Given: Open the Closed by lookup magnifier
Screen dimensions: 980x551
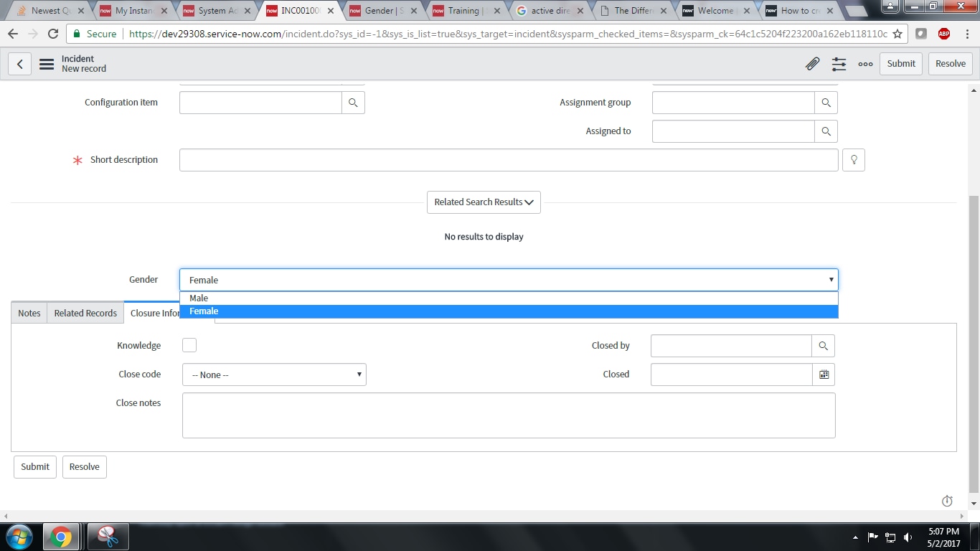Looking at the screenshot, I should [823, 345].
